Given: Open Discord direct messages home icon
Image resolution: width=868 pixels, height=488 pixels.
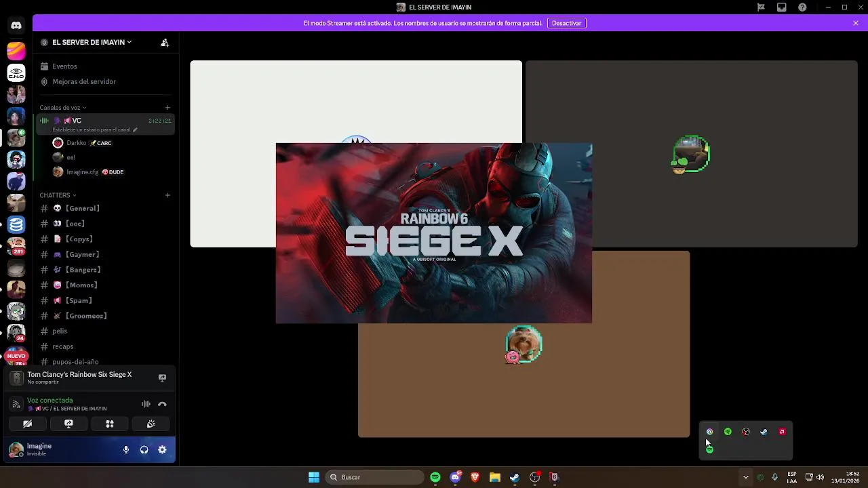Looking at the screenshot, I should click(x=16, y=25).
